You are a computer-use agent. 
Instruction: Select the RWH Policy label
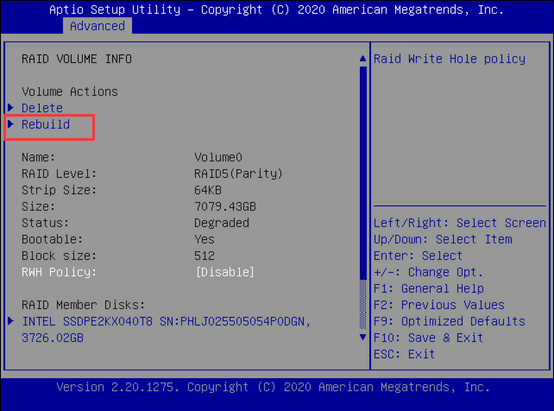[59, 272]
